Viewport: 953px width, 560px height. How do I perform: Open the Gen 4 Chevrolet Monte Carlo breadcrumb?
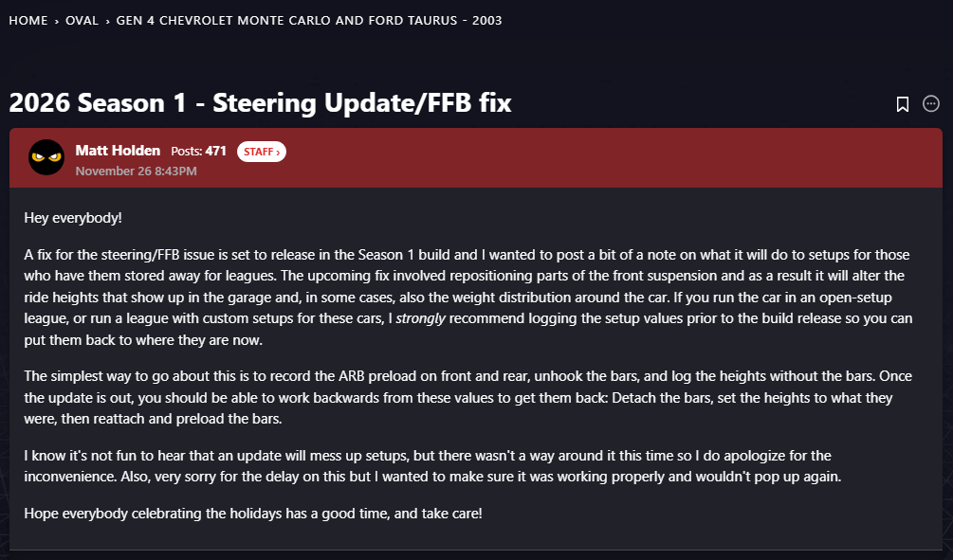(309, 20)
